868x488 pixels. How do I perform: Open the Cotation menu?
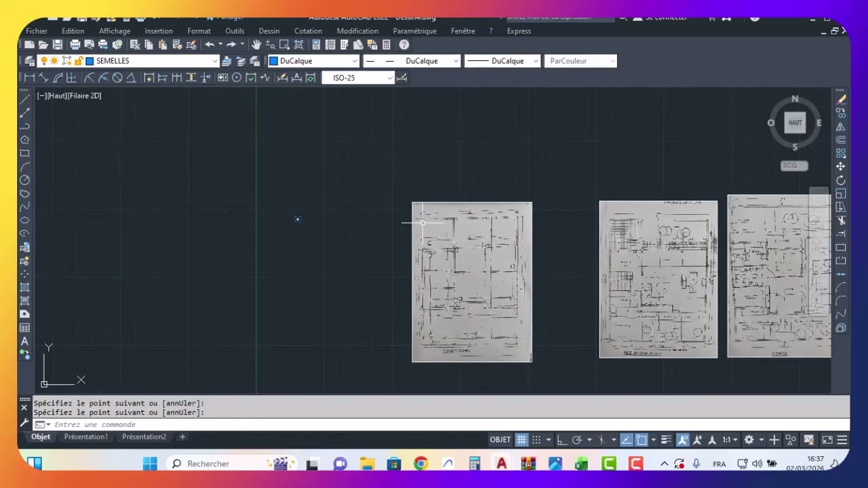coord(308,31)
